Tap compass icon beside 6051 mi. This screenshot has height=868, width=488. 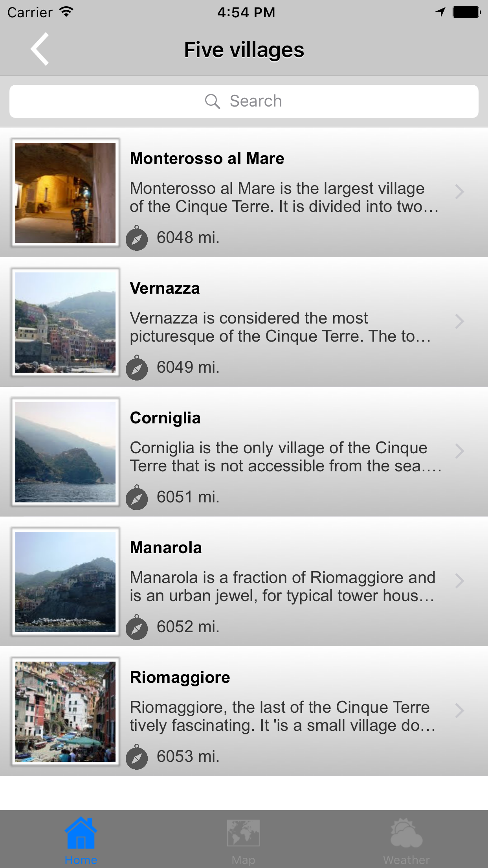click(137, 498)
